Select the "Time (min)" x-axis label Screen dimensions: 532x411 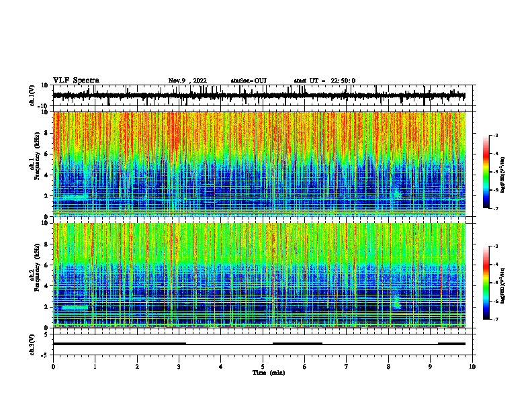click(x=269, y=373)
